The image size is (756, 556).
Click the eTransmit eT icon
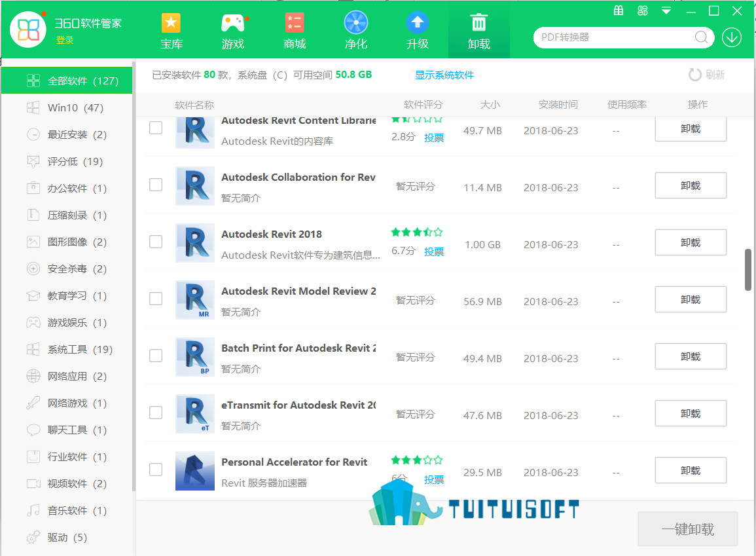[195, 414]
